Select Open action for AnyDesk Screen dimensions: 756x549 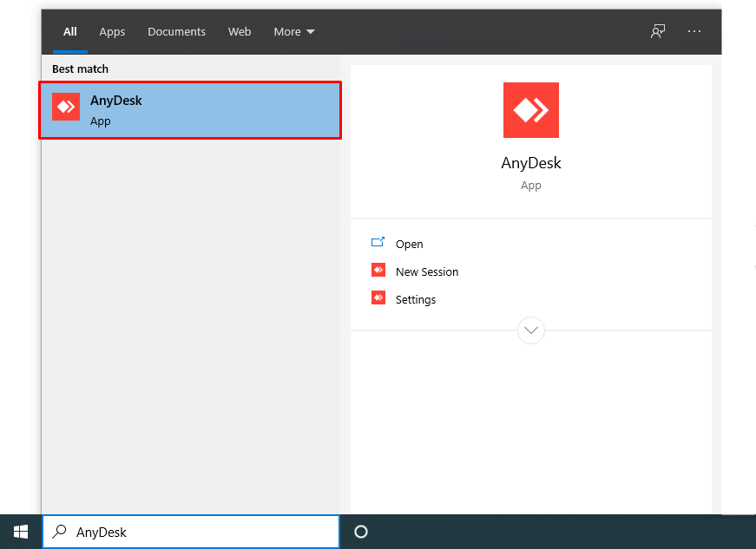coord(410,245)
